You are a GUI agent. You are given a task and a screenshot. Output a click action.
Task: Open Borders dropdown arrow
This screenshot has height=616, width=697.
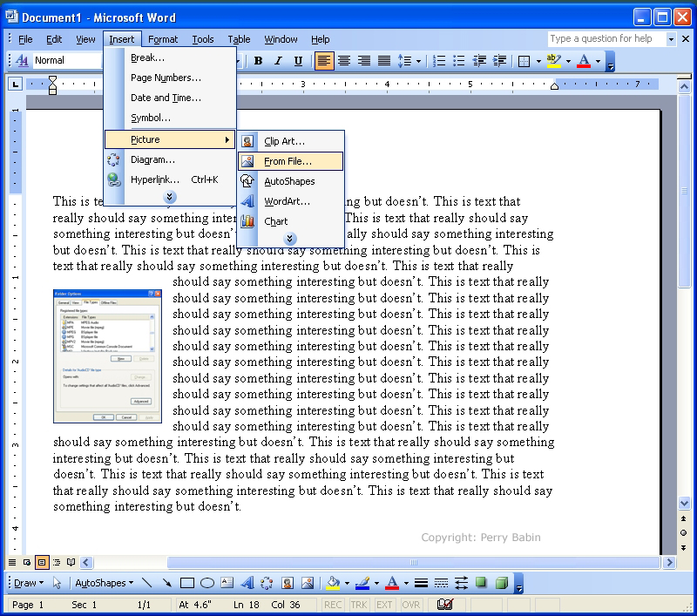[538, 61]
